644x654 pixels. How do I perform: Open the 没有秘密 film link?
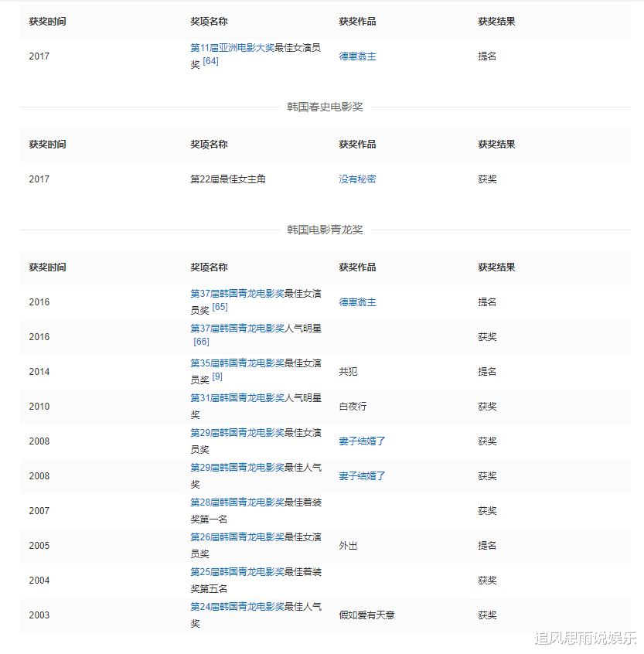pyautogui.click(x=357, y=179)
